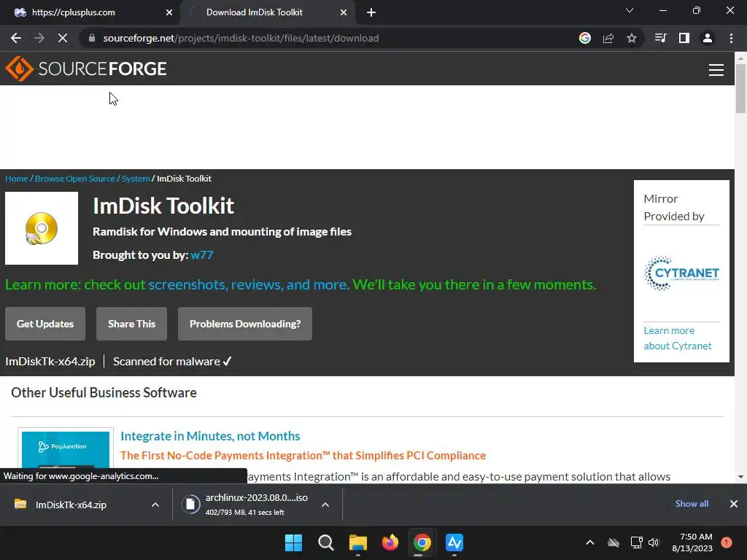
Task: Click the share page icon
Action: [x=608, y=38]
